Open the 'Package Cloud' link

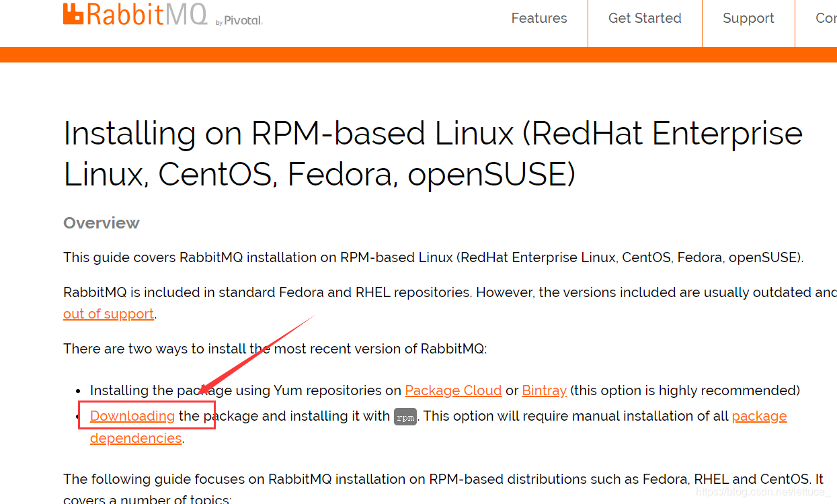point(453,390)
